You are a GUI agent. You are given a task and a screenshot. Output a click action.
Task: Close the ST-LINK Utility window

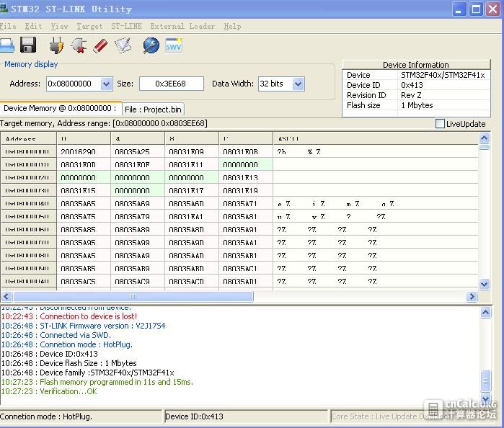point(492,9)
